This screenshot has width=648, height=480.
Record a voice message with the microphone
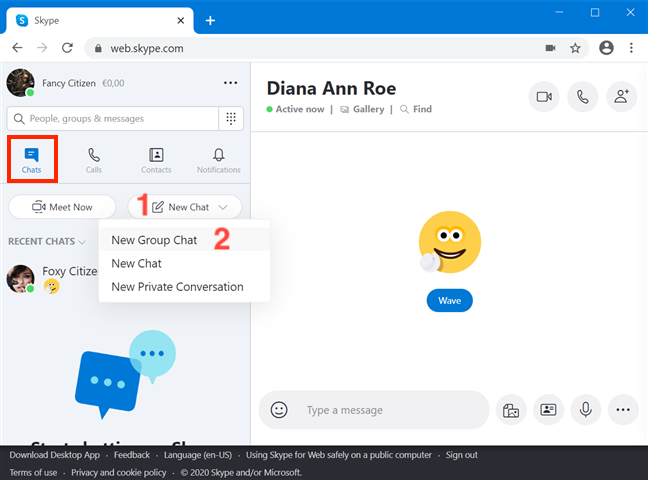click(586, 410)
